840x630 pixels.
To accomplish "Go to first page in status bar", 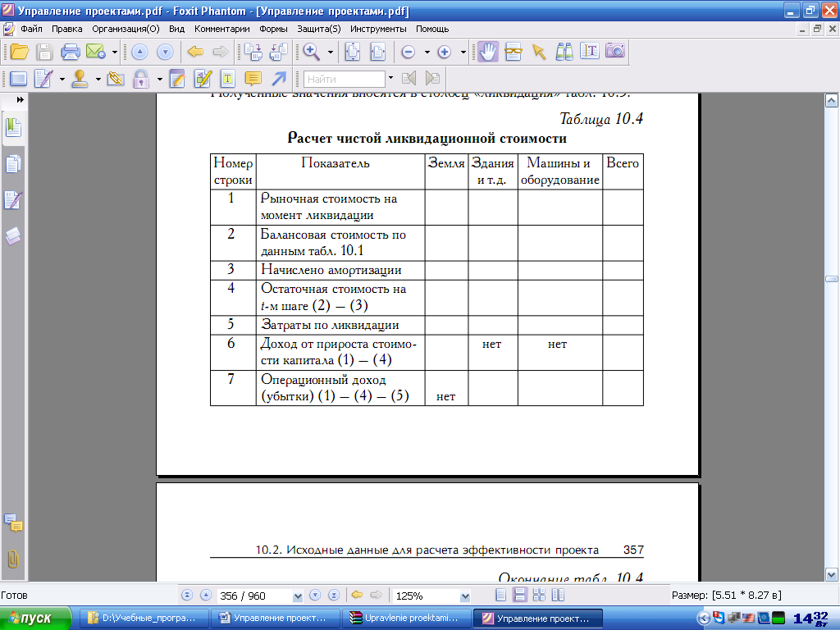I will click(x=187, y=596).
